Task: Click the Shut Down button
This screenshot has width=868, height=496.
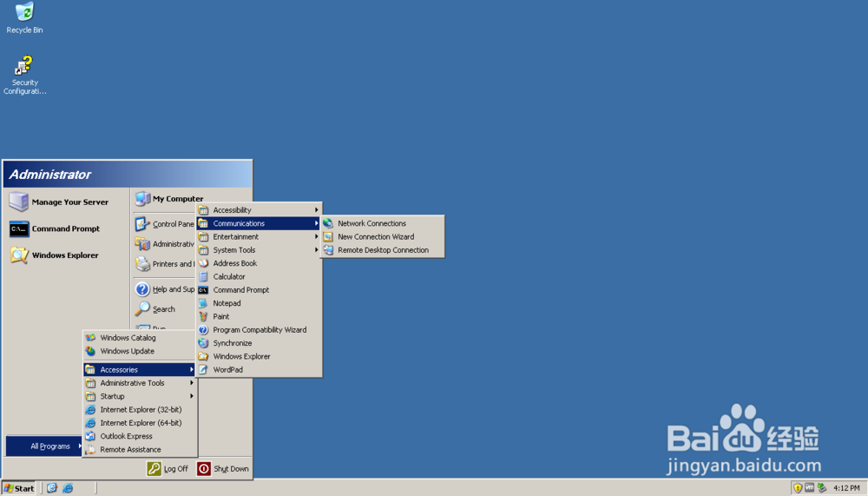Action: 223,469
